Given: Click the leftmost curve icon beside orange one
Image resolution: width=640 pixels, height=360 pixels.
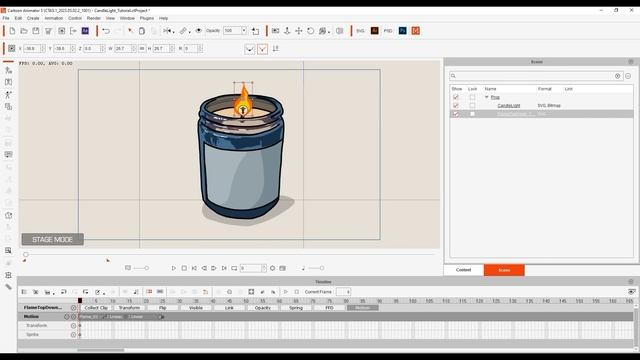Looking at the screenshot, I should (x=249, y=49).
